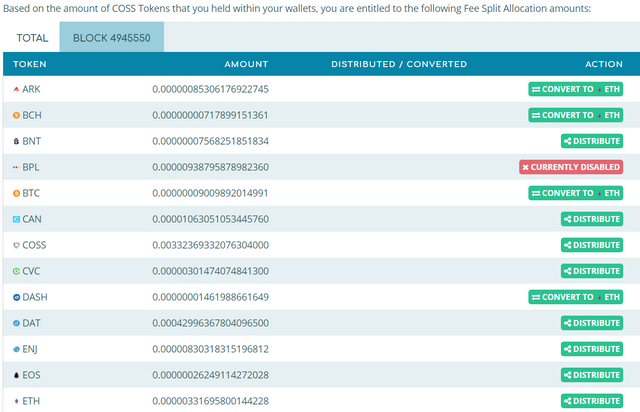This screenshot has width=640, height=412.
Task: Select the ETH token name
Action: (x=31, y=401)
